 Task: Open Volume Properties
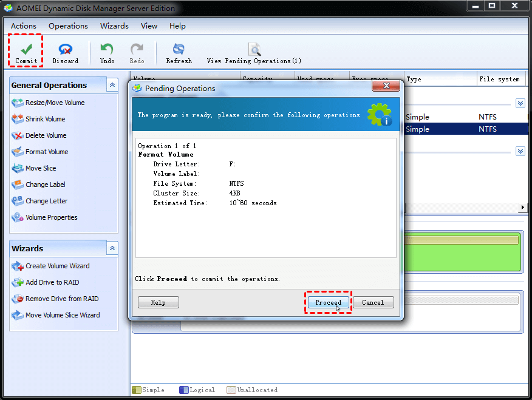click(44, 217)
